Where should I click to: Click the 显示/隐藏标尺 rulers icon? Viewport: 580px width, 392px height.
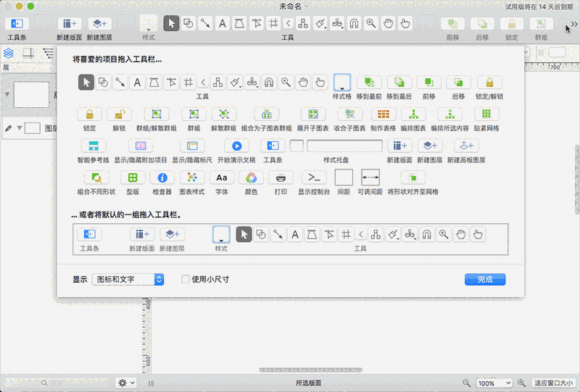tap(192, 146)
